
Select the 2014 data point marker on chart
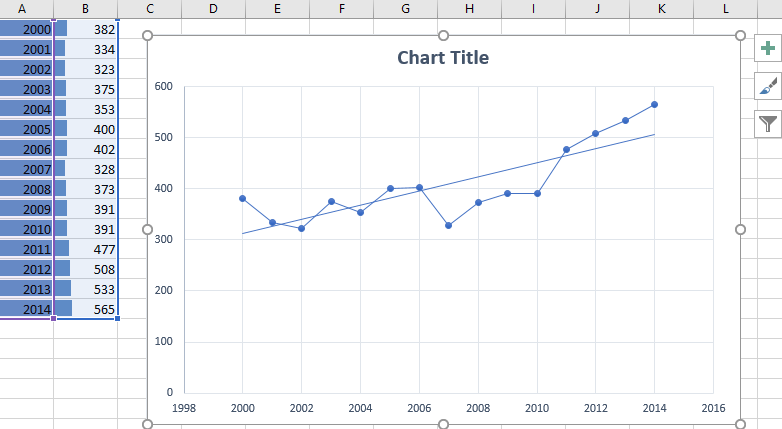654,105
